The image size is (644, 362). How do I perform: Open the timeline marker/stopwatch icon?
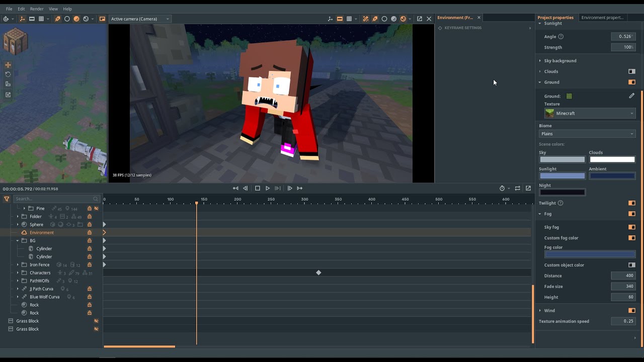pos(502,188)
